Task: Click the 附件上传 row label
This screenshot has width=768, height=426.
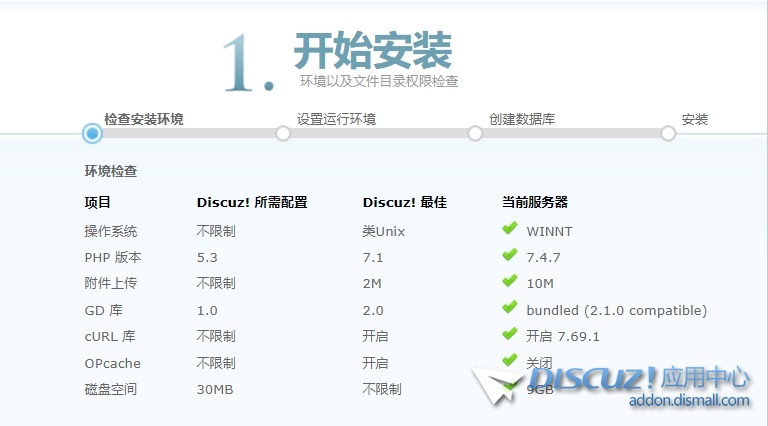Action: (111, 284)
